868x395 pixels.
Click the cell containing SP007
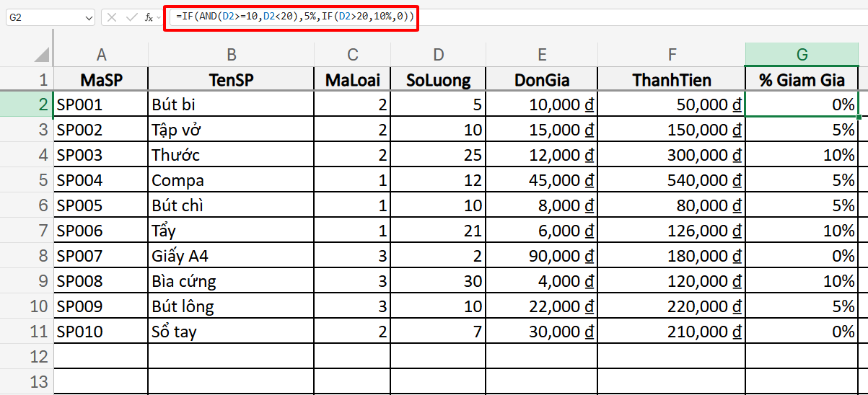pos(101,256)
